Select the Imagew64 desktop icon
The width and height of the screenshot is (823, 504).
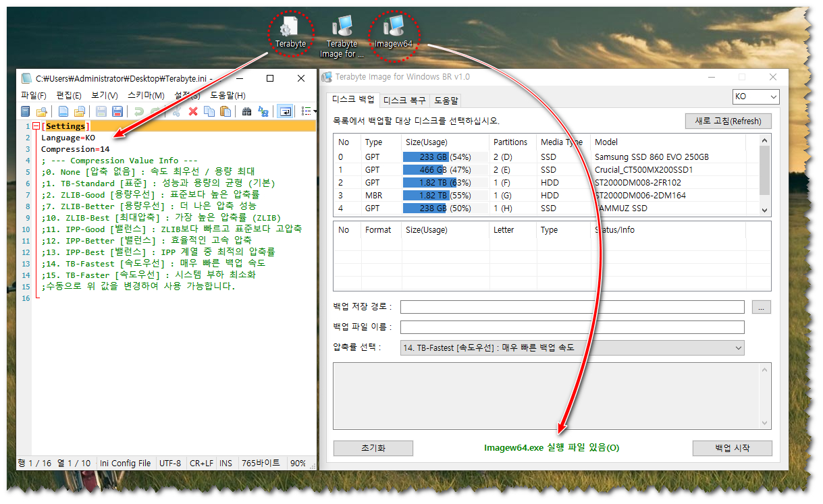pos(394,32)
